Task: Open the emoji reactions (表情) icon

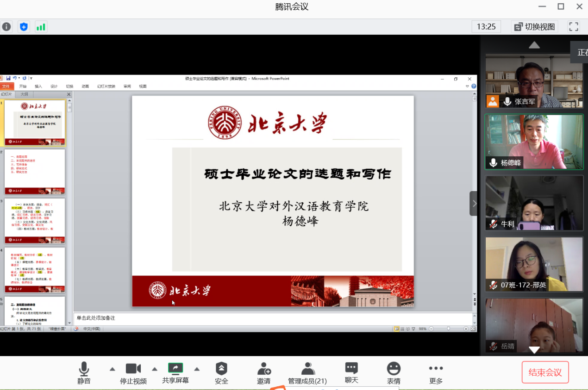Action: pos(394,372)
